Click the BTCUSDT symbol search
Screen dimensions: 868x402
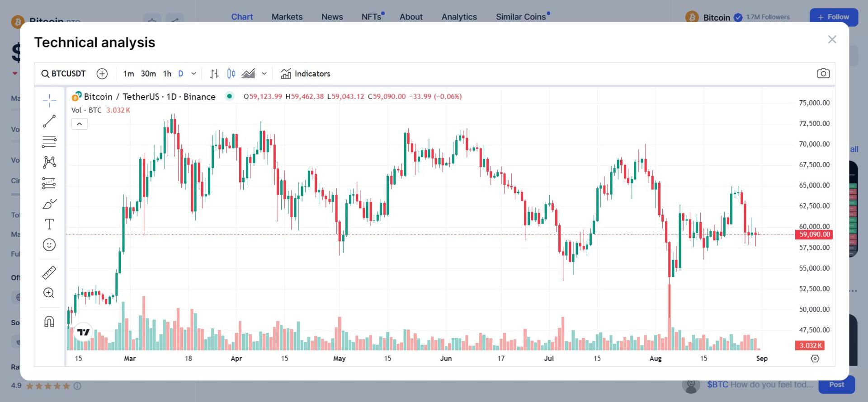63,74
